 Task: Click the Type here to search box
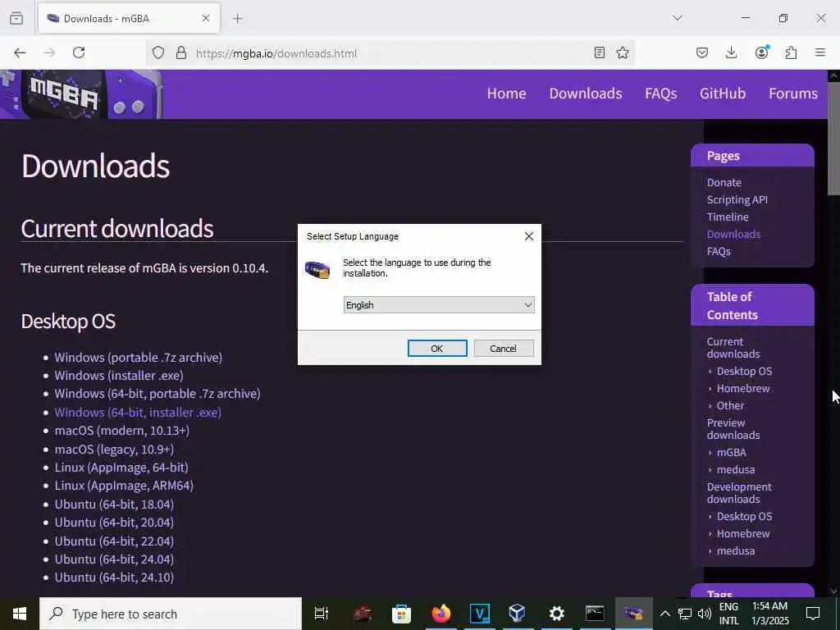click(171, 614)
